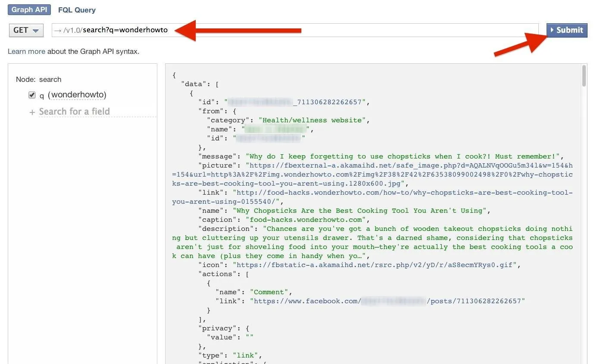Click the "picture" key in the response
This screenshot has width=594, height=364.
coord(217,165)
